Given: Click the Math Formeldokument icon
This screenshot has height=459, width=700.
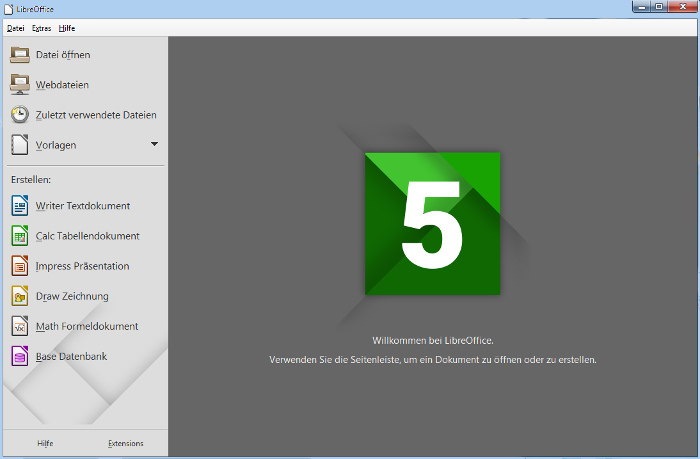Looking at the screenshot, I should click(20, 326).
